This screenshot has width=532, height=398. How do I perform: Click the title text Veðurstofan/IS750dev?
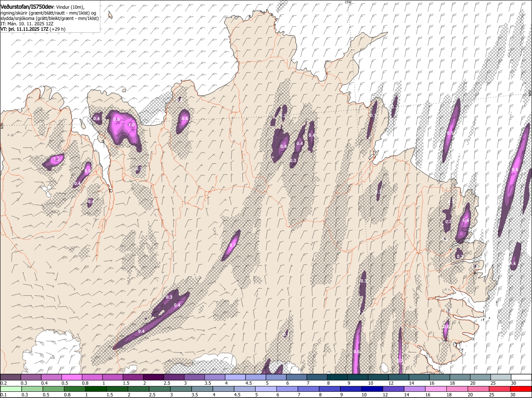pos(27,7)
